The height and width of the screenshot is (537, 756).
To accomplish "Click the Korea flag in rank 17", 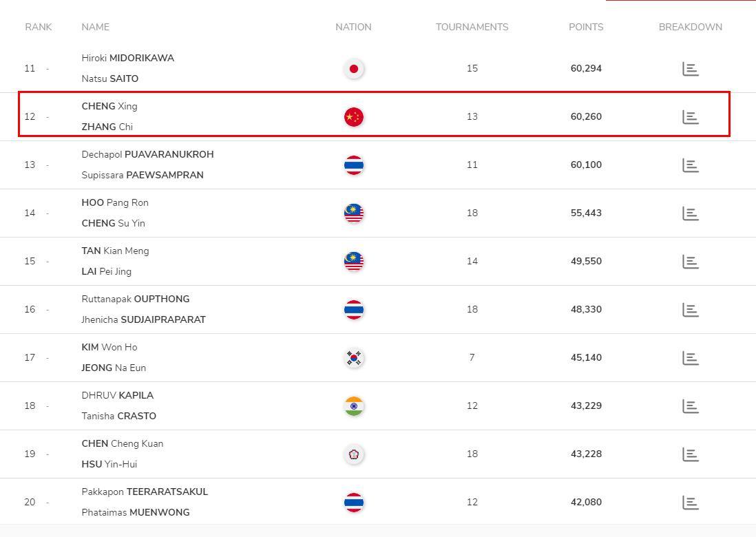I will coord(354,358).
